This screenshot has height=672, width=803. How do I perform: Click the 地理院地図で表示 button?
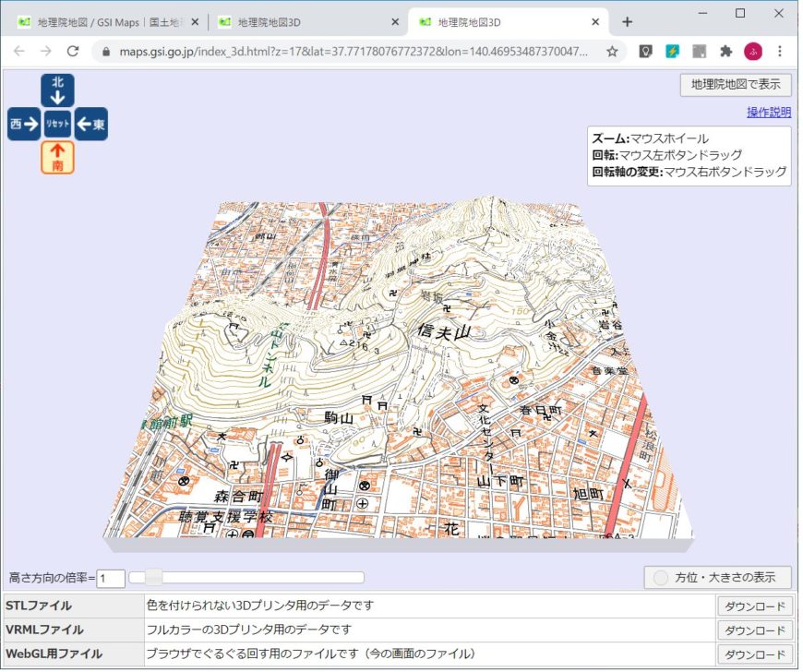click(x=735, y=84)
